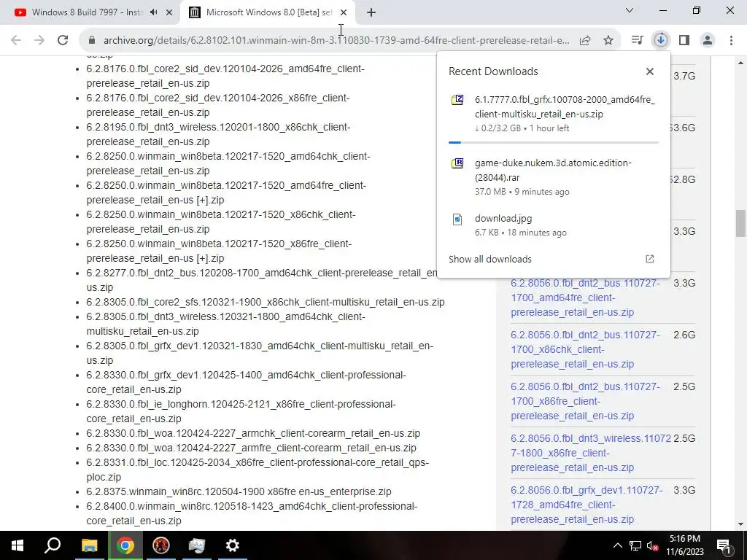This screenshot has width=747, height=560.
Task: Open Settings gear in the taskbar
Action: (233, 545)
